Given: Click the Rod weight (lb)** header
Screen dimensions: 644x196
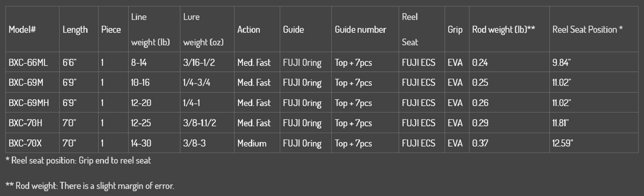Looking at the screenshot, I should click(504, 30).
